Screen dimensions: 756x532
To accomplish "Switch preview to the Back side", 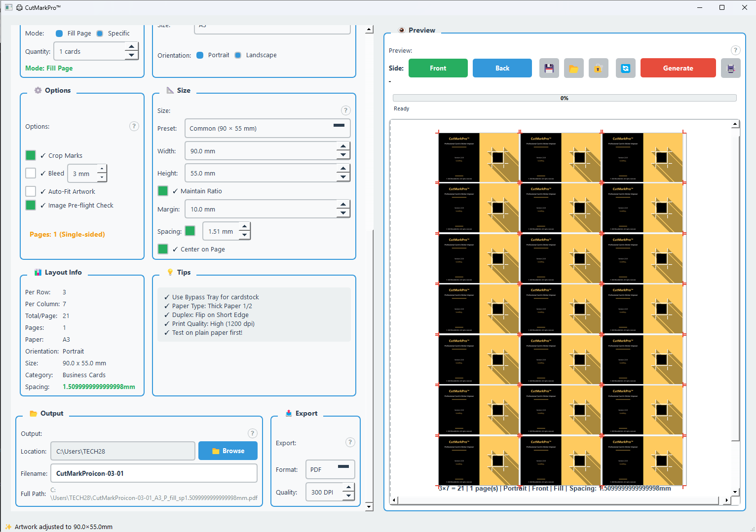I will click(502, 69).
